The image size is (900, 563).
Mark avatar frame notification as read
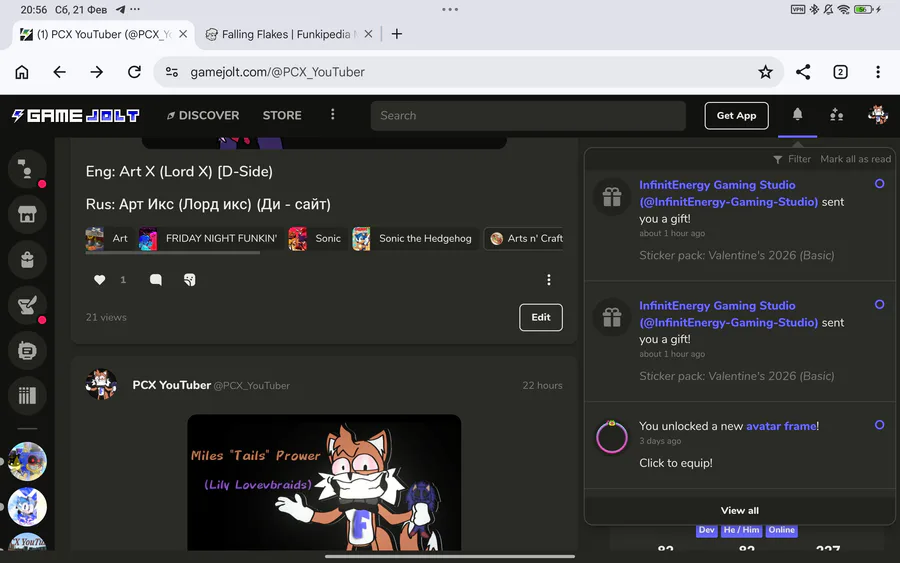tap(879, 425)
